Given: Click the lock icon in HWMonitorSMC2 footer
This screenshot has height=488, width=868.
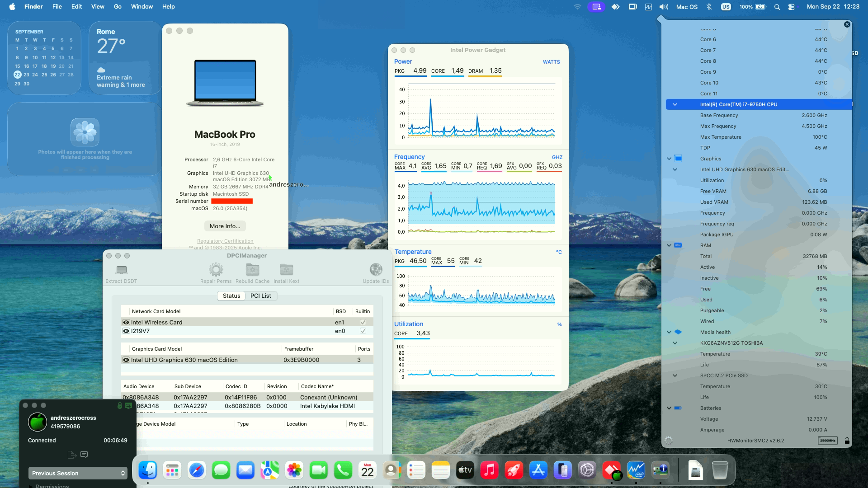Looking at the screenshot, I should click(847, 441).
